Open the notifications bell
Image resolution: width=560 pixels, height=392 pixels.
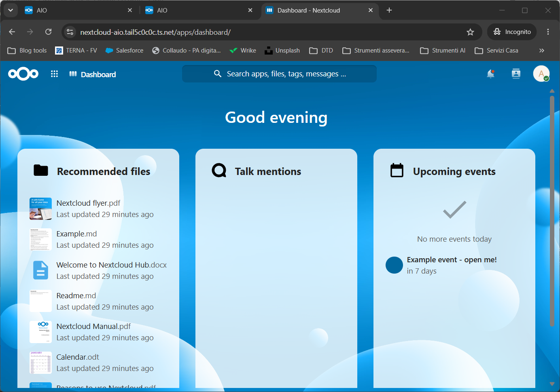point(490,74)
